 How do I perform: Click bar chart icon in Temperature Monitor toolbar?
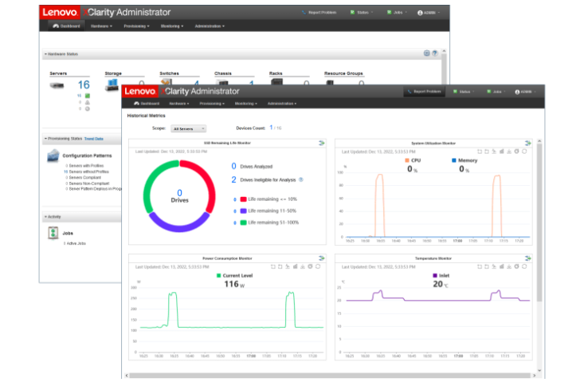coord(501,266)
